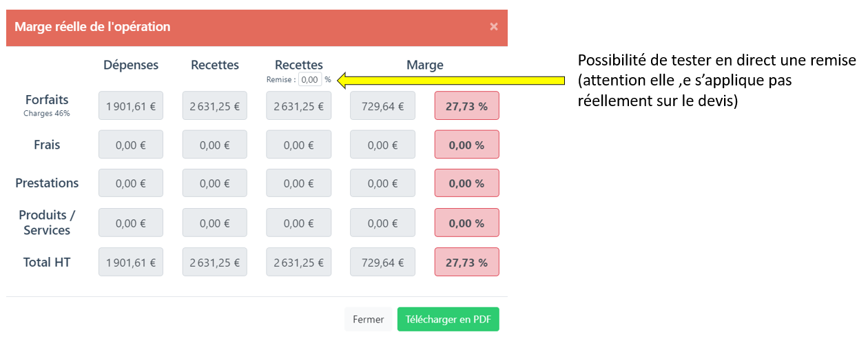Select the Produits / Services Dépenses field
The width and height of the screenshot is (868, 339).
click(131, 223)
